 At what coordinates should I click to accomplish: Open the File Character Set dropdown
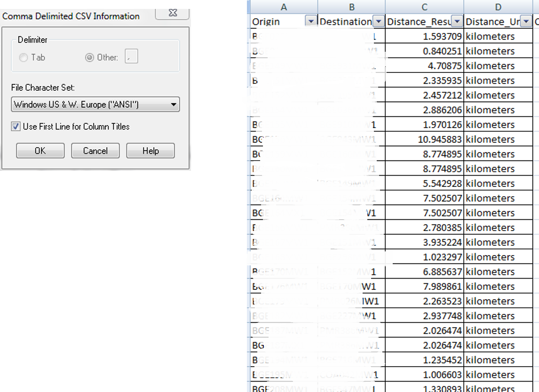coord(174,104)
